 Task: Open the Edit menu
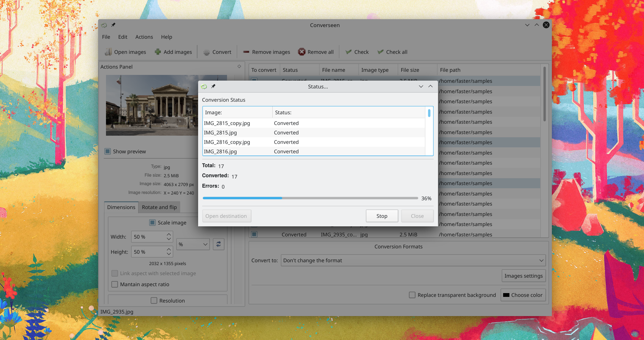tap(123, 37)
